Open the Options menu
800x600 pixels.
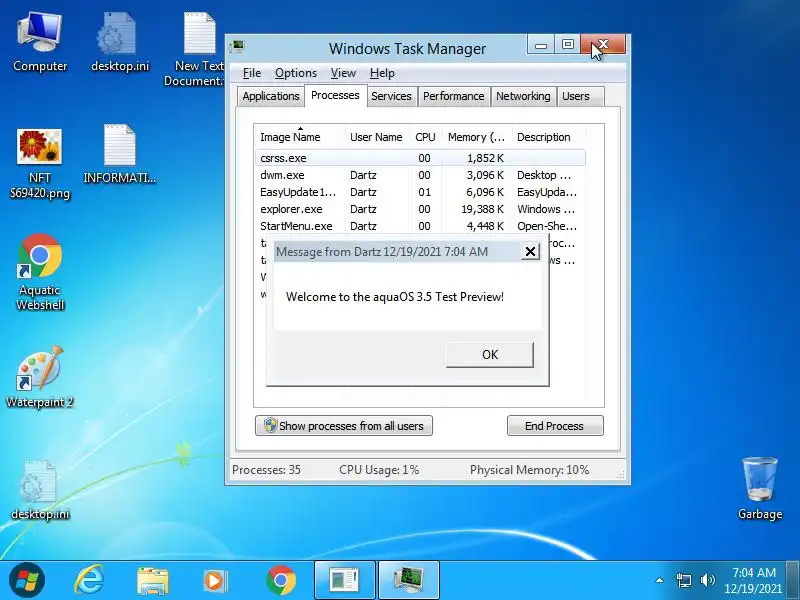pyautogui.click(x=295, y=73)
